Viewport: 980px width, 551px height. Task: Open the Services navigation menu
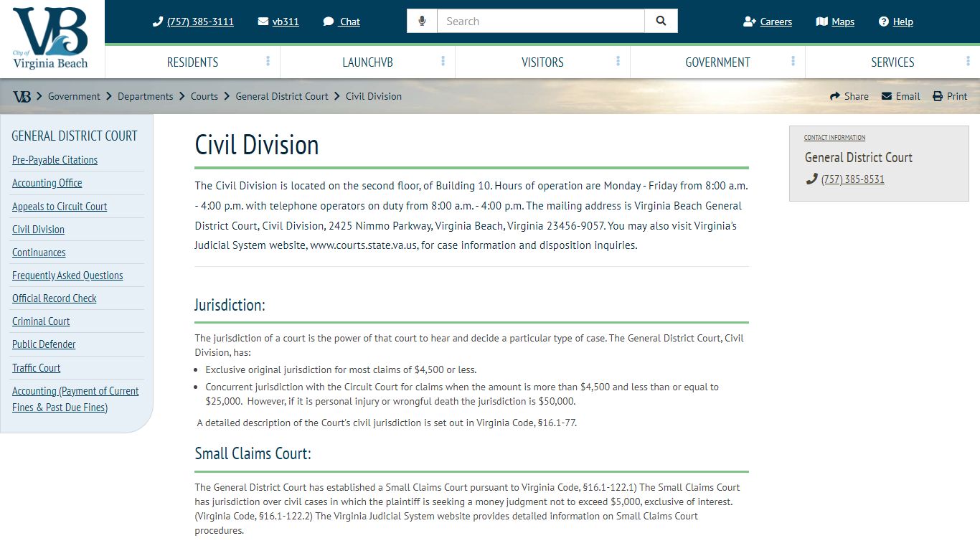tap(892, 62)
